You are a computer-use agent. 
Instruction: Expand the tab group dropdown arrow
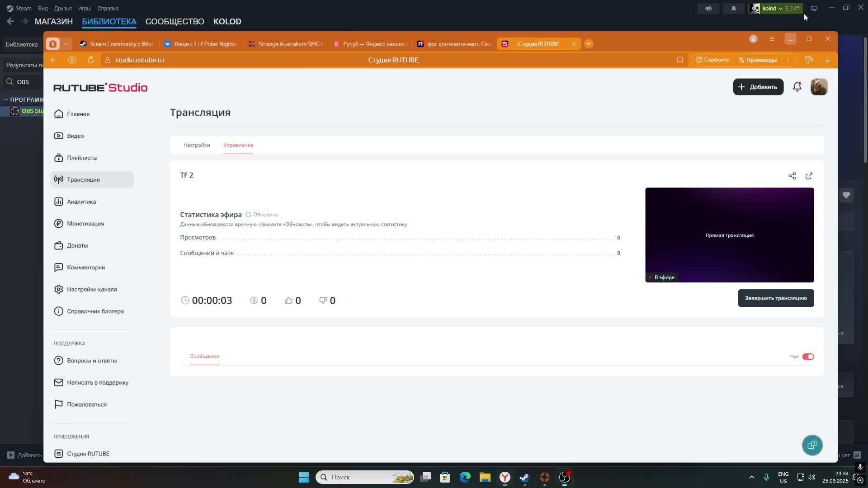(x=66, y=44)
